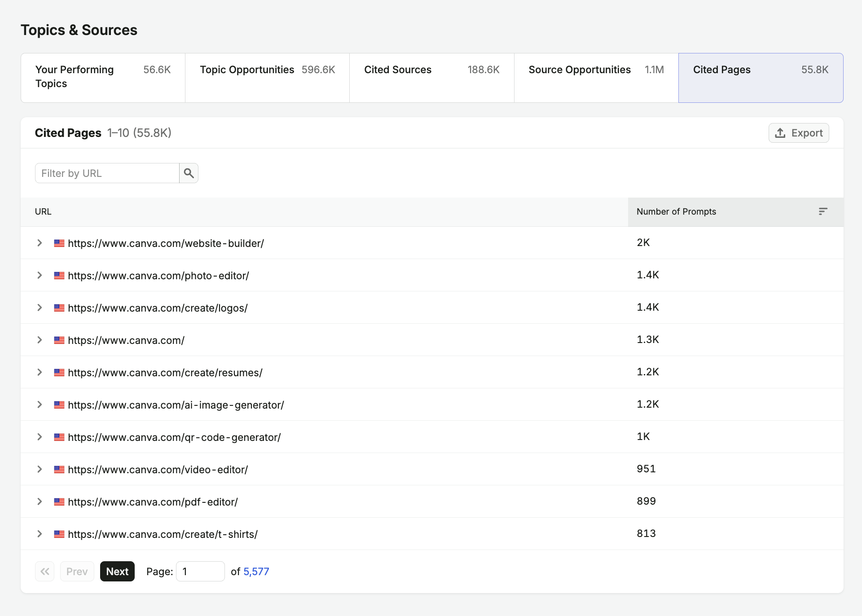Click the 813 prompts value
The image size is (862, 616).
(x=646, y=533)
